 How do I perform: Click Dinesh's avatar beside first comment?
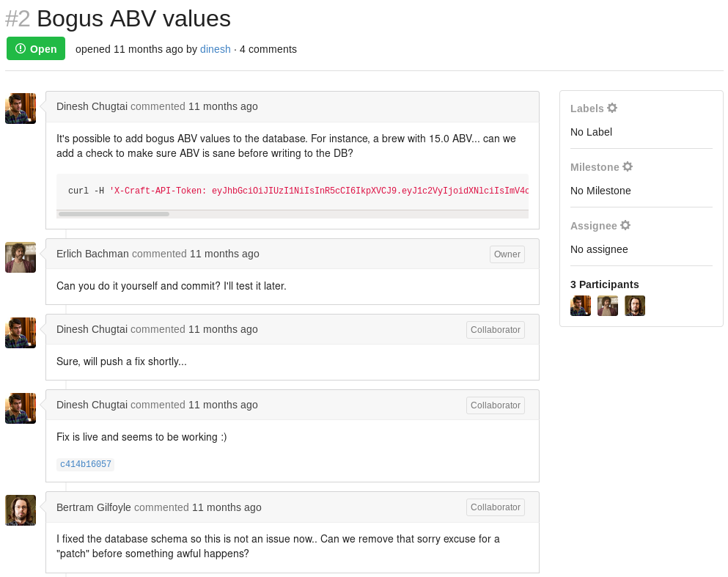(21, 109)
